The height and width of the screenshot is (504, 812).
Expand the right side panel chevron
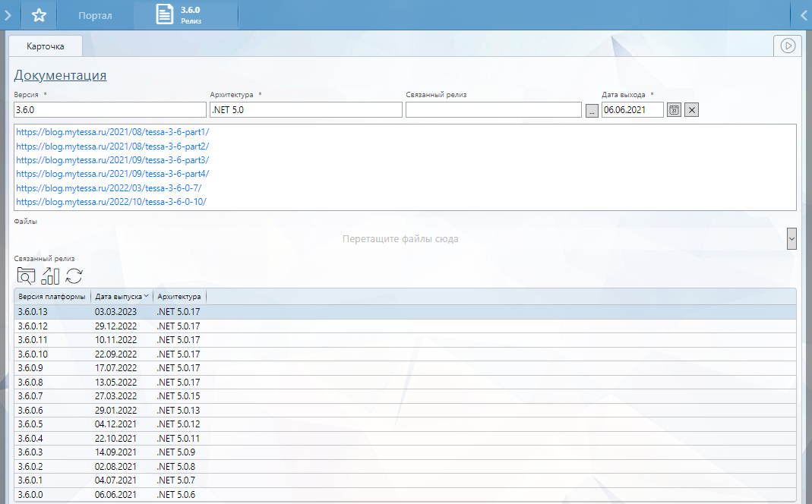(804, 15)
